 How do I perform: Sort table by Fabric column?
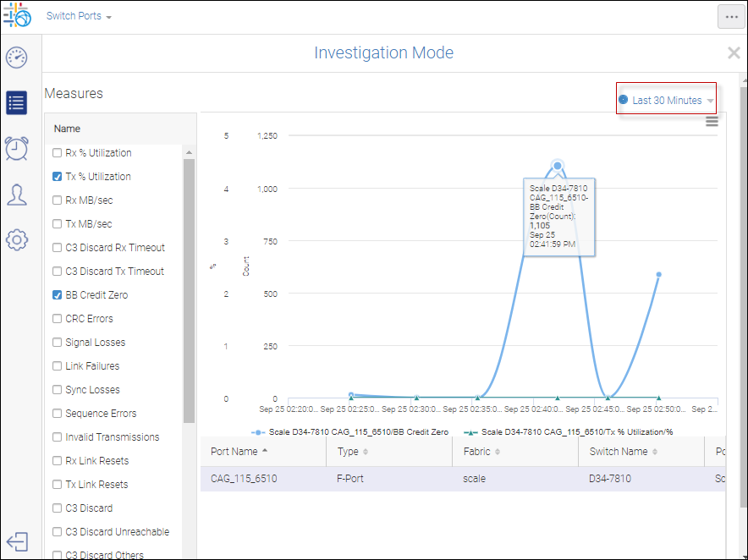pos(515,451)
